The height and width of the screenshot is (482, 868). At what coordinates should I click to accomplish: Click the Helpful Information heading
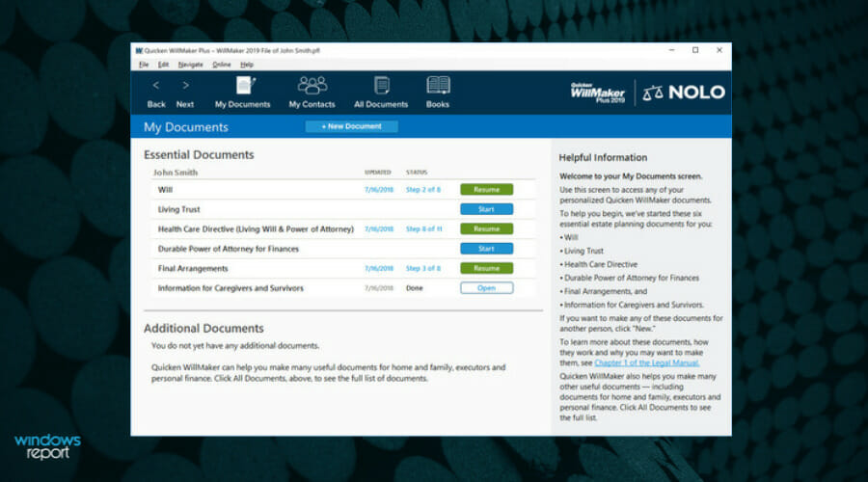tap(603, 158)
